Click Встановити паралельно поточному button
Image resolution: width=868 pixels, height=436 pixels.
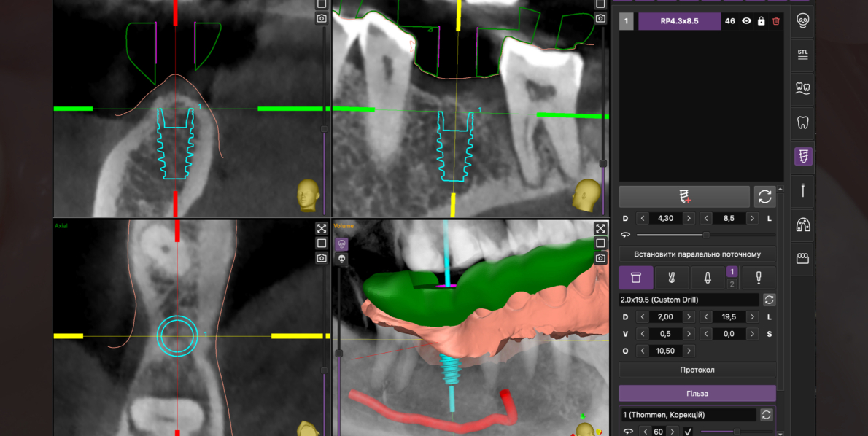[697, 254]
